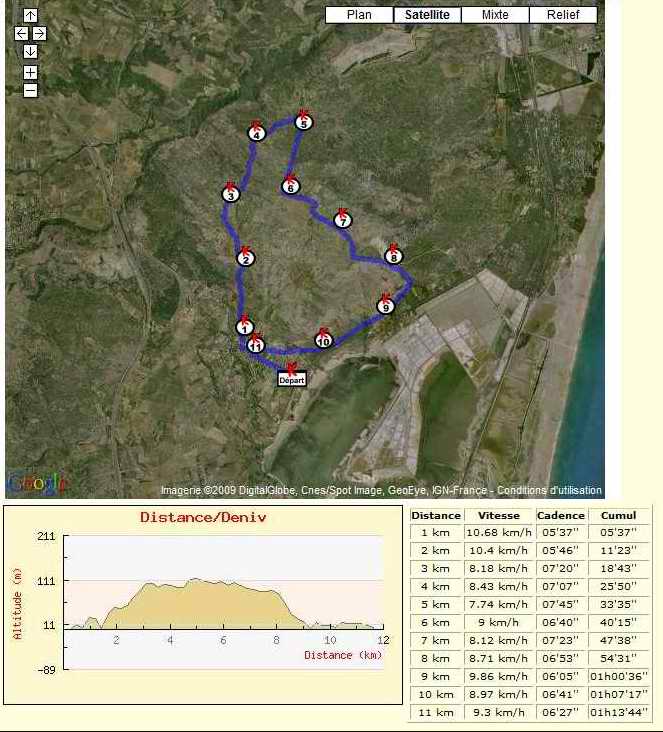Click kilometer marker 4 on the route
663x732 pixels.
click(x=256, y=133)
